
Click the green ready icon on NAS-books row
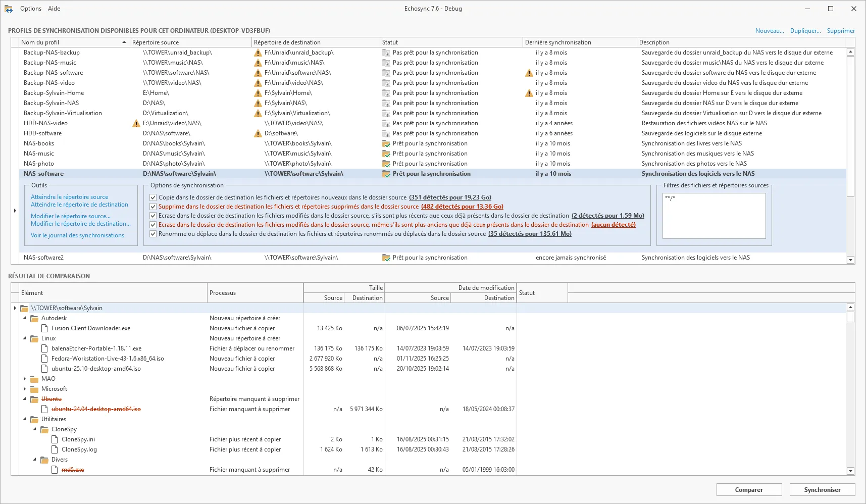point(386,143)
